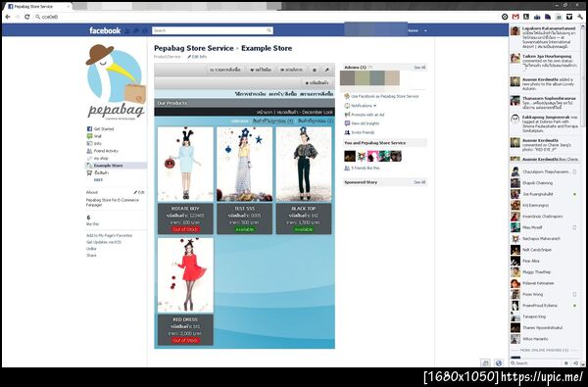Click Available badge on BLACK TOP

click(304, 229)
